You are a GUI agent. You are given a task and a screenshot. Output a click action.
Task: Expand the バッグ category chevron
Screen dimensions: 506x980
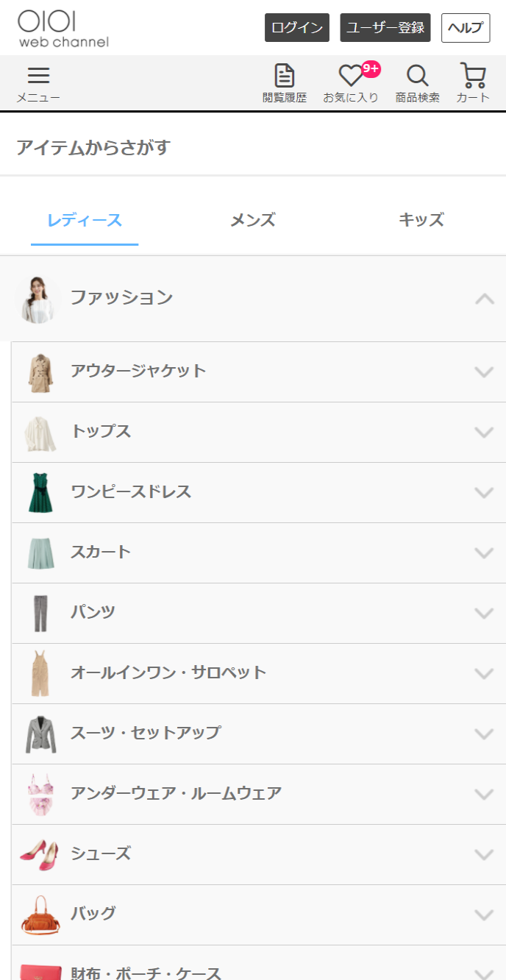(484, 915)
